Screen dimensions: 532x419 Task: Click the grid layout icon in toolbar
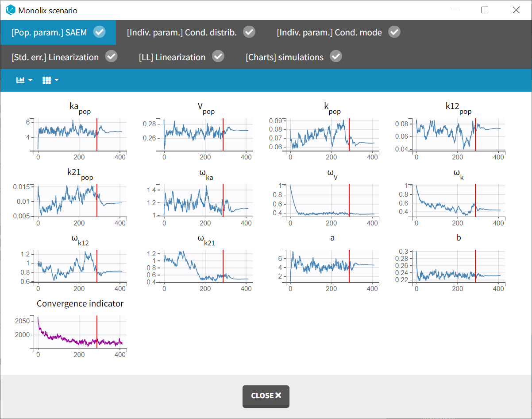46,80
